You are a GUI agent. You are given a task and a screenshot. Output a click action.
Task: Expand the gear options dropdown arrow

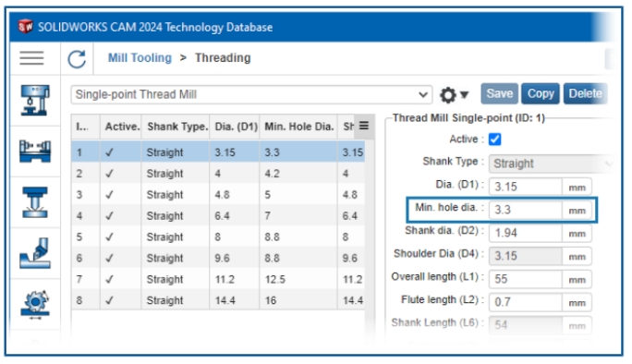(465, 95)
